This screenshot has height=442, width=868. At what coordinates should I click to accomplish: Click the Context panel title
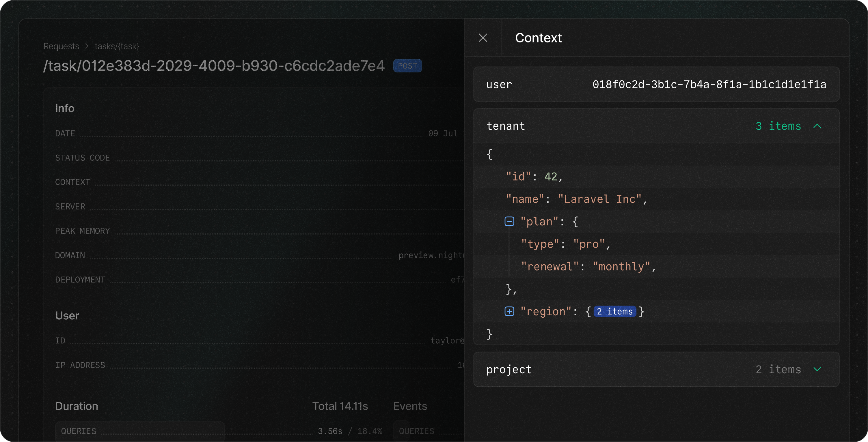tap(538, 38)
